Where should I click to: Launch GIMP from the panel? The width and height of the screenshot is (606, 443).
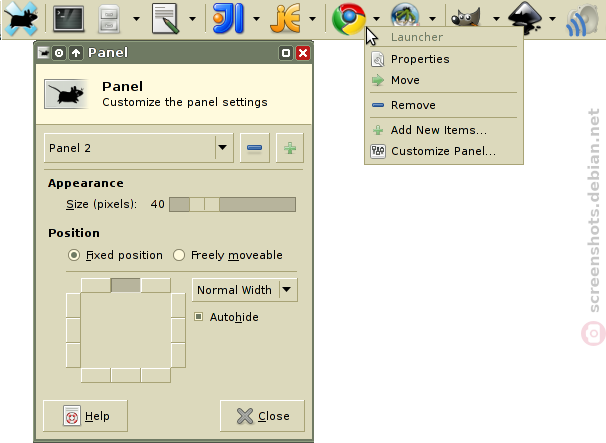tap(466, 17)
